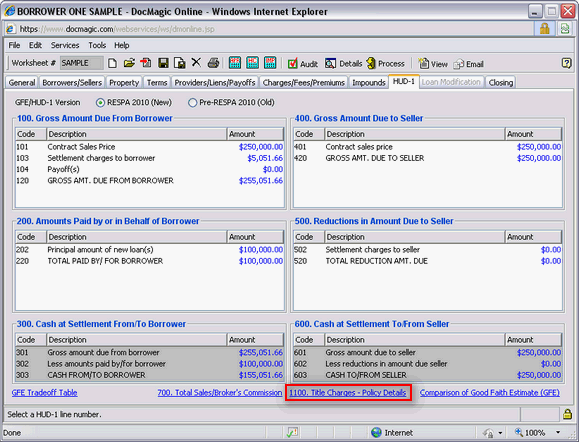
Task: Click the status bar padlock icon
Action: [x=568, y=414]
